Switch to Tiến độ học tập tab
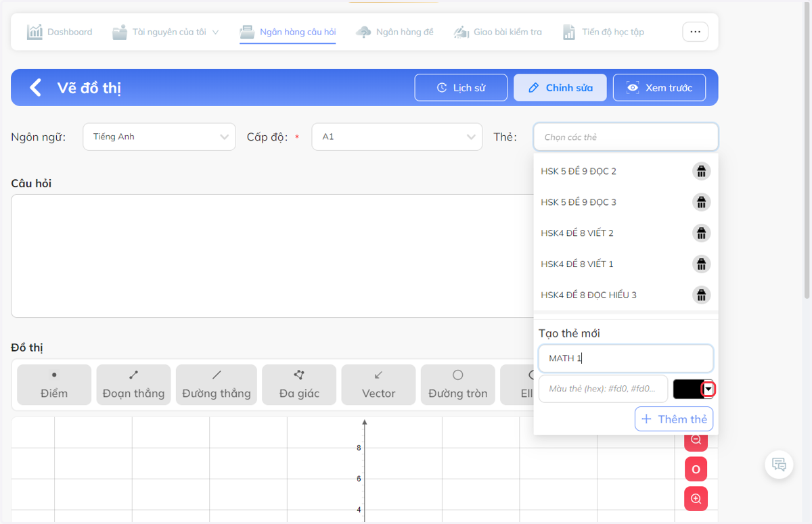The image size is (812, 524). [603, 32]
